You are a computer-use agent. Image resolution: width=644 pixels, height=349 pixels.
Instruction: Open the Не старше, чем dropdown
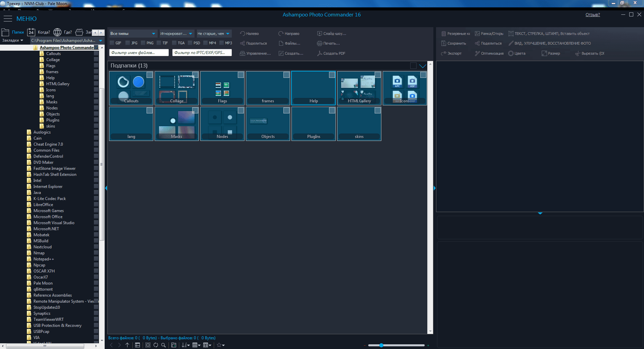(214, 34)
